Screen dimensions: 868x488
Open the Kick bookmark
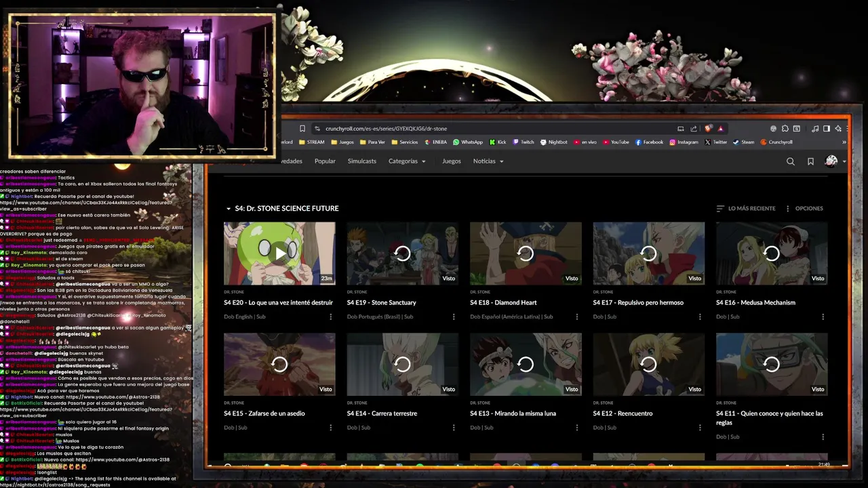tap(498, 142)
